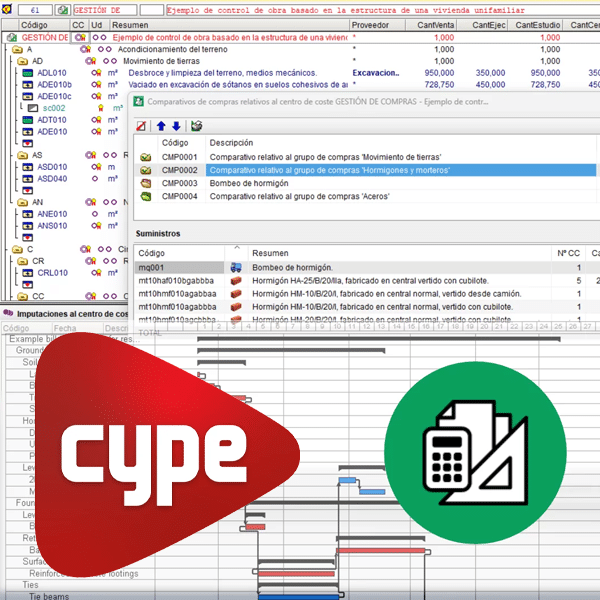Click the icon beside the 61 field
The image size is (600, 600).
click(x=62, y=10)
